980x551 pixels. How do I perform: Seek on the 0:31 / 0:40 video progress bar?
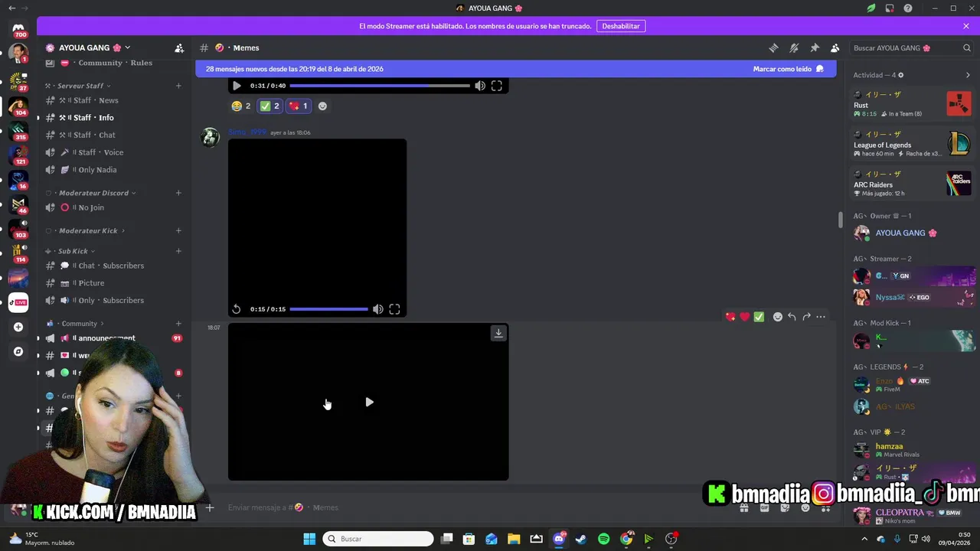pos(380,86)
